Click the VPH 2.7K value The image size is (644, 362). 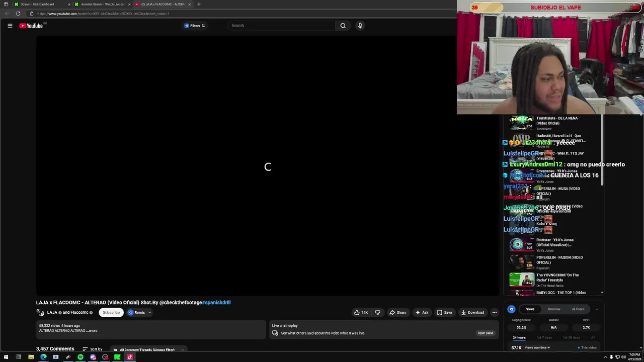[x=586, y=327]
